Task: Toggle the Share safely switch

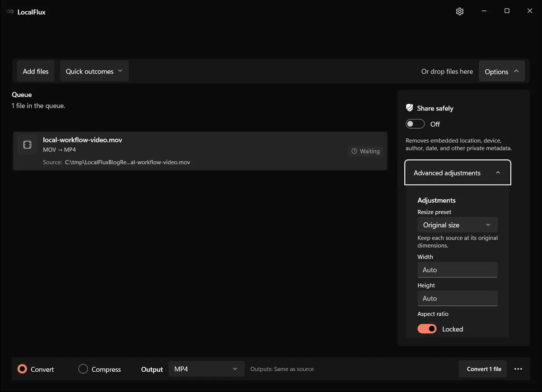Action: [415, 124]
